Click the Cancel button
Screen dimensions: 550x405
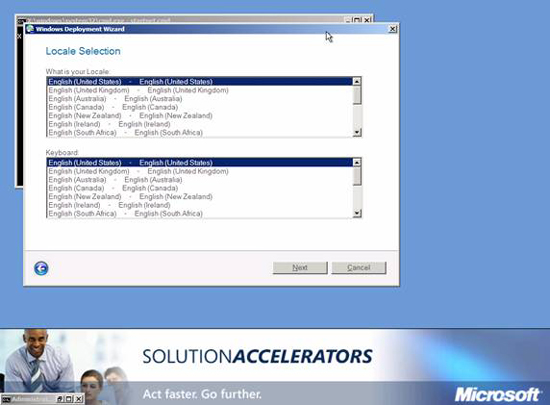click(x=359, y=268)
